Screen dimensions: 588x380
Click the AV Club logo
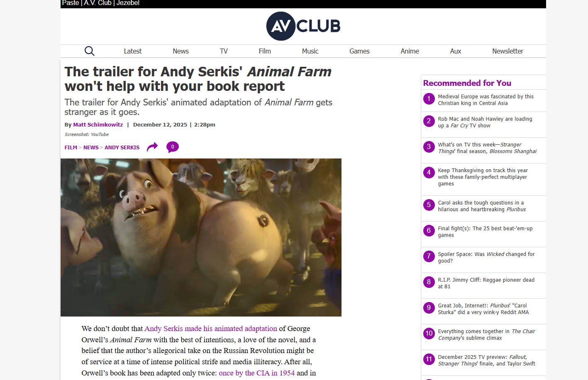click(303, 26)
